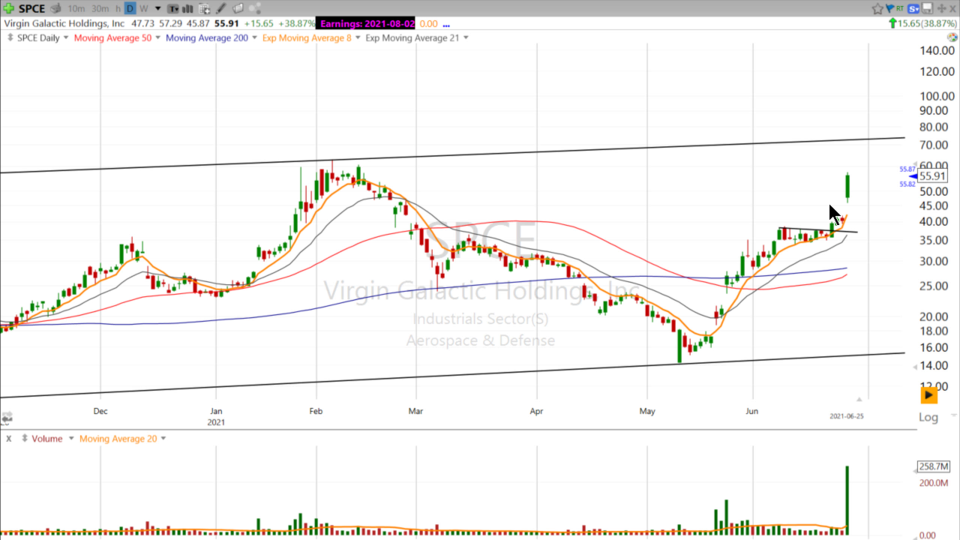Click the 55.91 current price label
The image size is (960, 540).
[x=932, y=176]
